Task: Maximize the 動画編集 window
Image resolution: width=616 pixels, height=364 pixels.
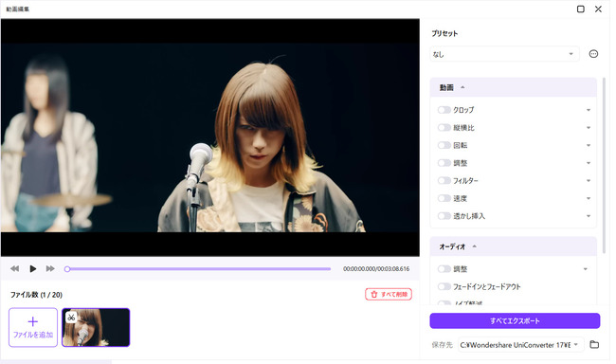Action: tap(581, 9)
